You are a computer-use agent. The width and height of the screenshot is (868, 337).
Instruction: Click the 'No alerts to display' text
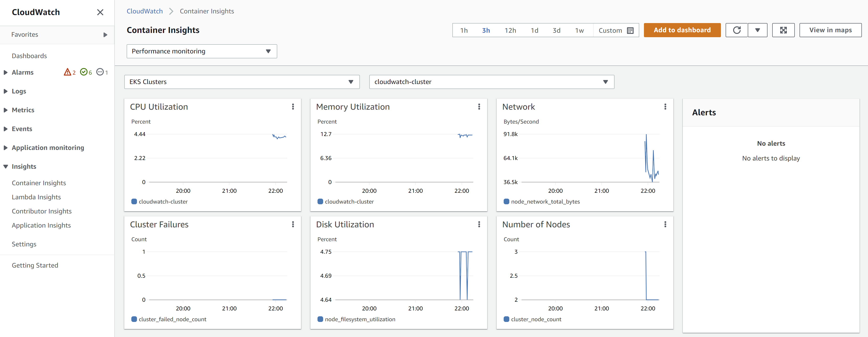coord(771,158)
